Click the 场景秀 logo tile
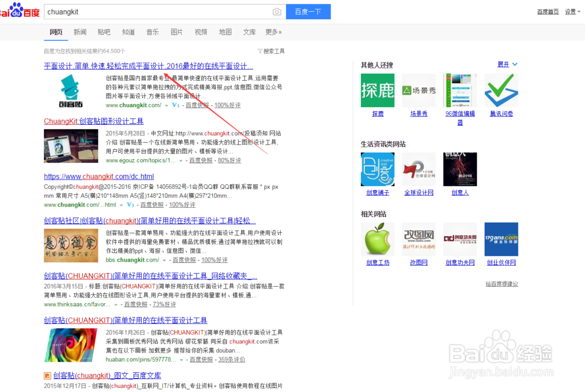This screenshot has width=585, height=392. (419, 90)
